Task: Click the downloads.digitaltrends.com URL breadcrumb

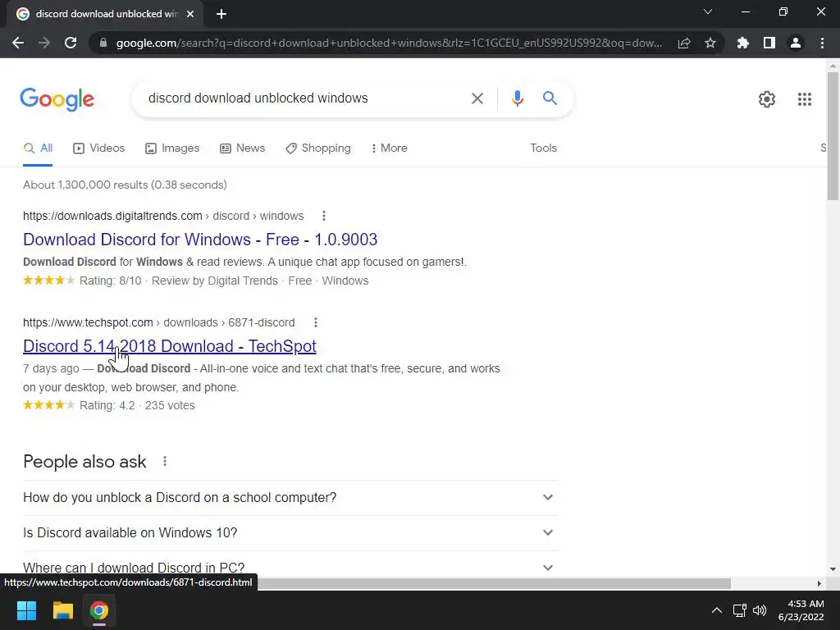Action: click(x=163, y=216)
